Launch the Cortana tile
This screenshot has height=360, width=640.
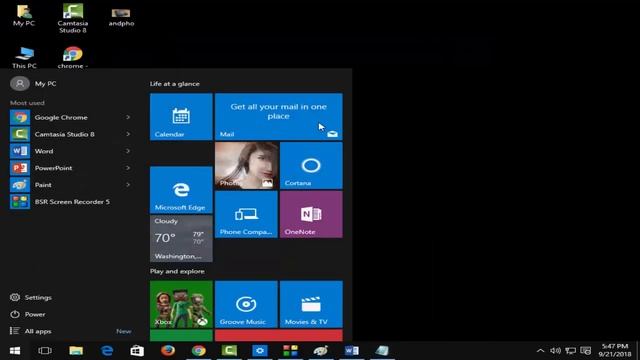coord(311,166)
